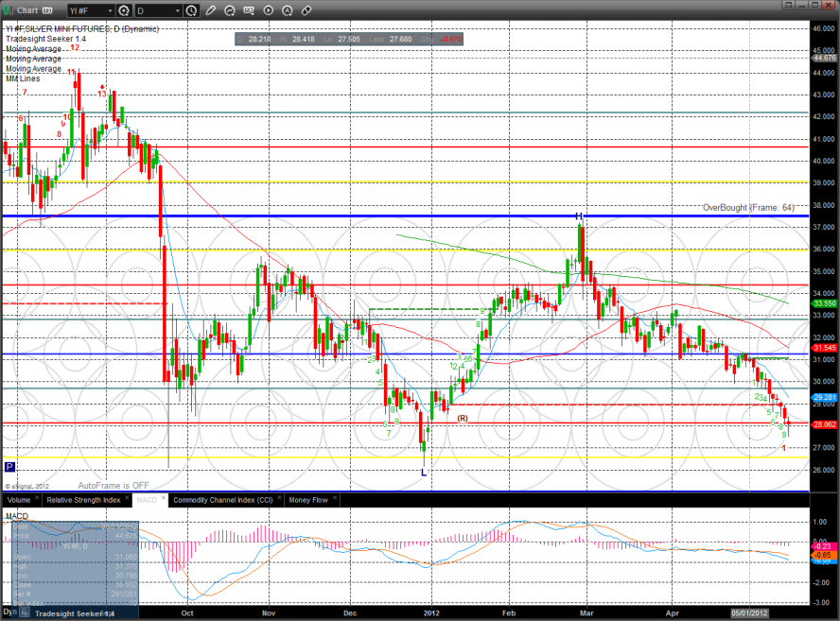Click the pink -0.23 MACD value tag
Viewport: 840px width, 621px height.
click(823, 546)
